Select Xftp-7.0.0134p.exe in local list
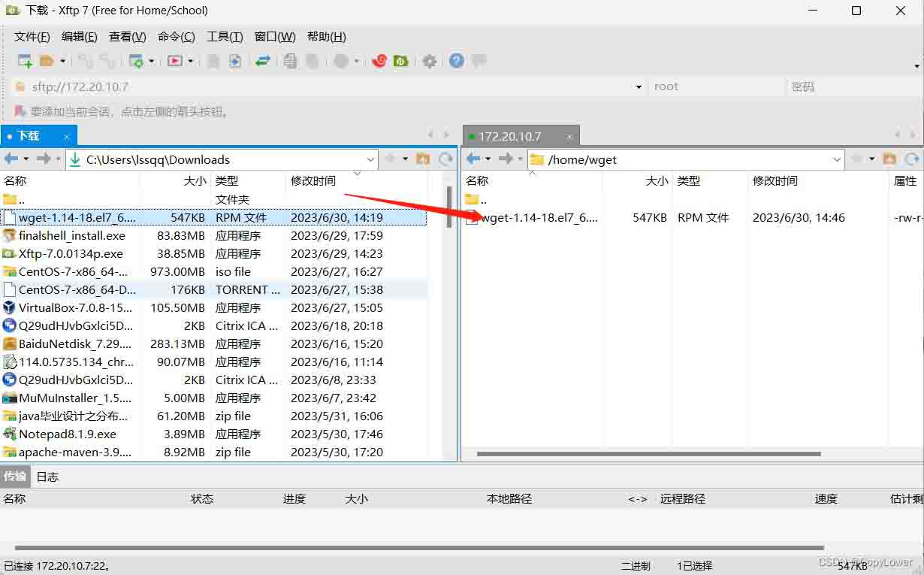Viewport: 924px width, 575px height. [x=71, y=253]
